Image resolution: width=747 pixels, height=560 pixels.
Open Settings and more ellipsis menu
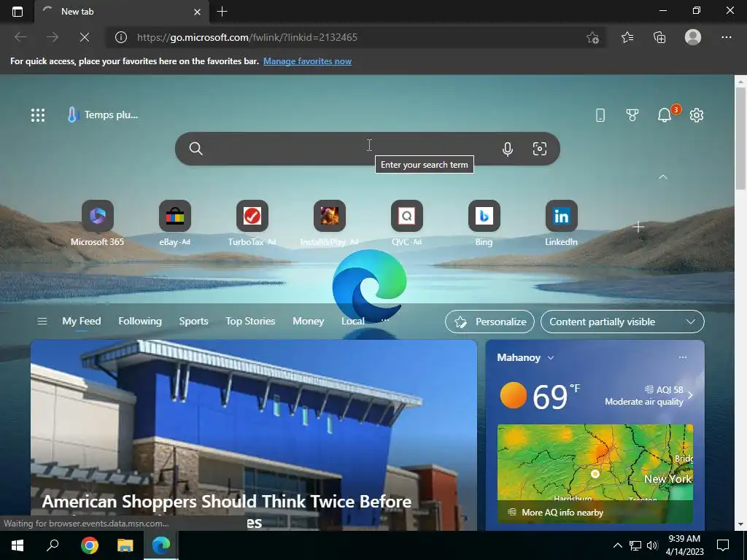[x=727, y=37]
